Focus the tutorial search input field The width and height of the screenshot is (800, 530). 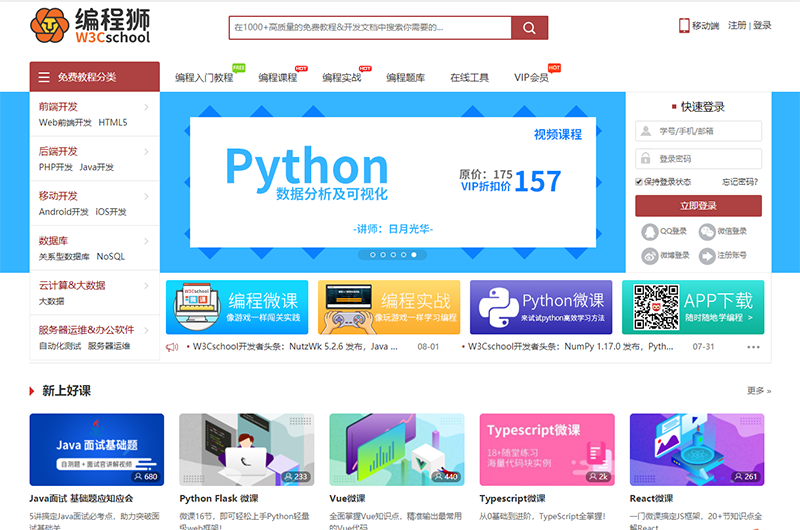pyautogui.click(x=370, y=28)
